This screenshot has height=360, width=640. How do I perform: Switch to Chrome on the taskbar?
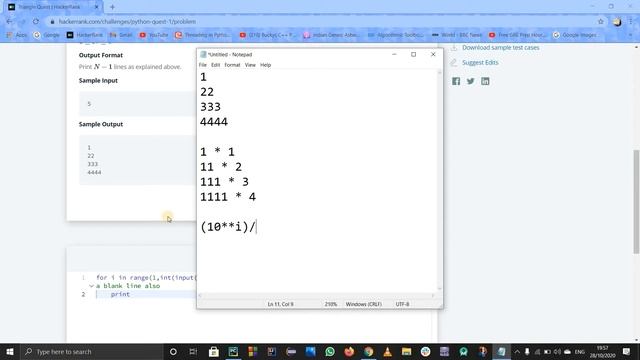point(369,352)
